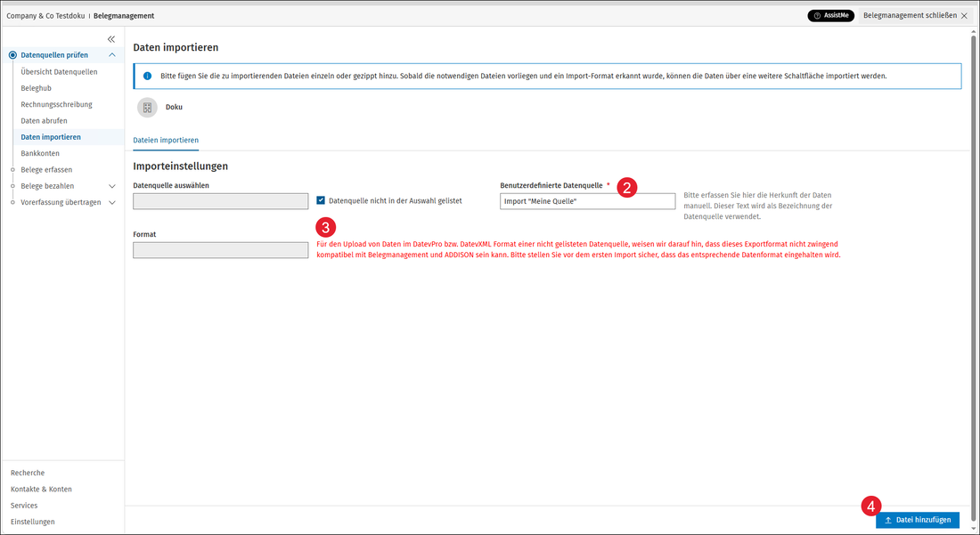Viewport: 980px width, 535px height.
Task: Click the X icon next to Belegmanagement schließen
Action: tap(964, 16)
